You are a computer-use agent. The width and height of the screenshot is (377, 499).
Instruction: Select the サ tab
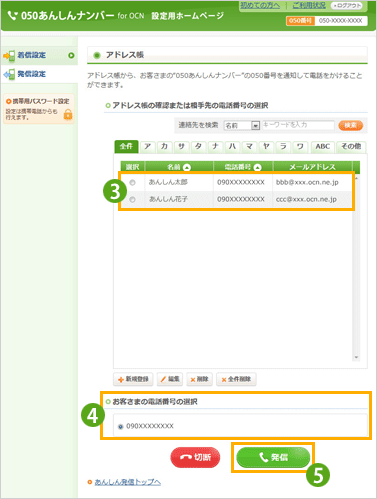[181, 147]
